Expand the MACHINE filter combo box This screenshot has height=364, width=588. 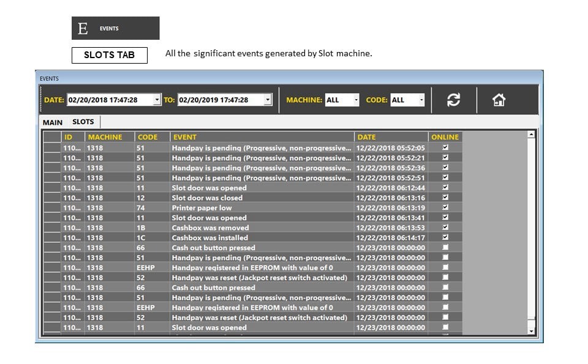click(x=342, y=100)
